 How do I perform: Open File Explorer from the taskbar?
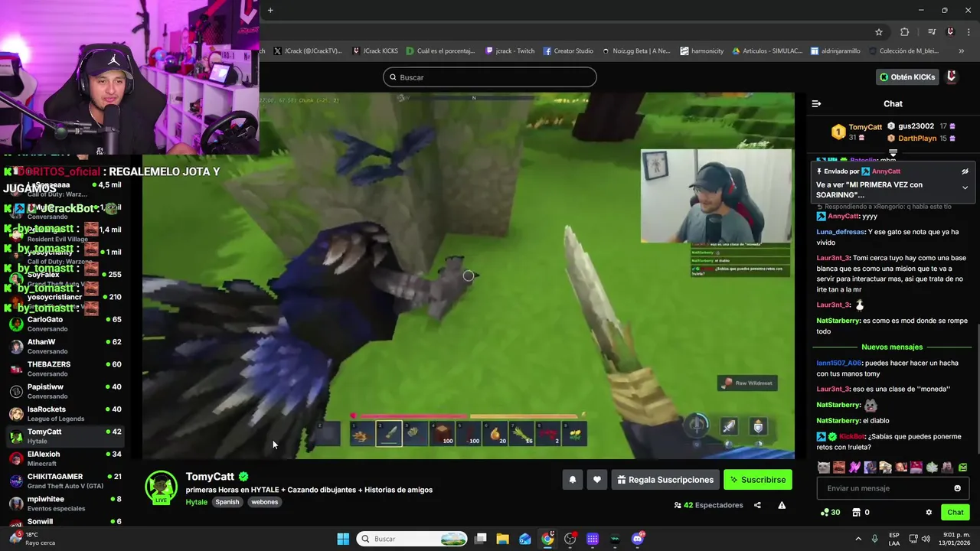coord(502,539)
